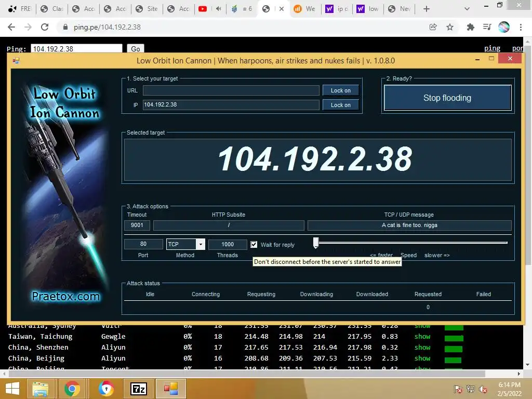532x399 pixels.
Task: Click show link in Taiwan, Taichung row
Action: click(x=422, y=337)
